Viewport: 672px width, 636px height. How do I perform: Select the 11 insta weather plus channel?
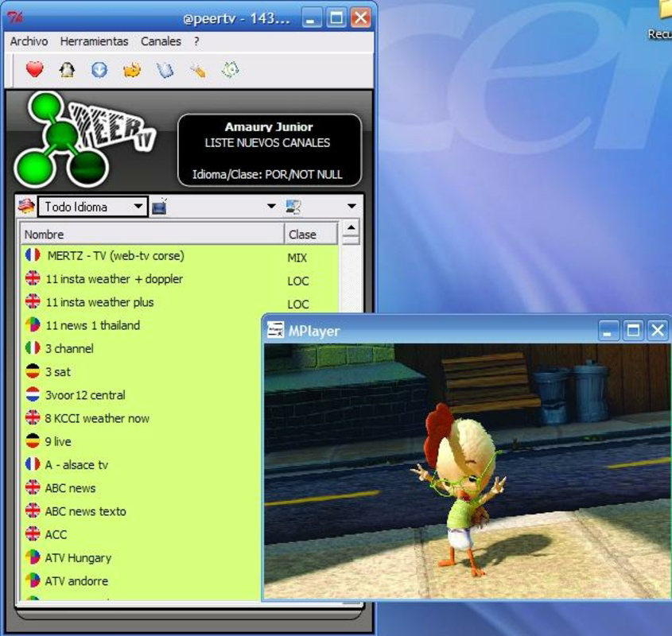(99, 302)
